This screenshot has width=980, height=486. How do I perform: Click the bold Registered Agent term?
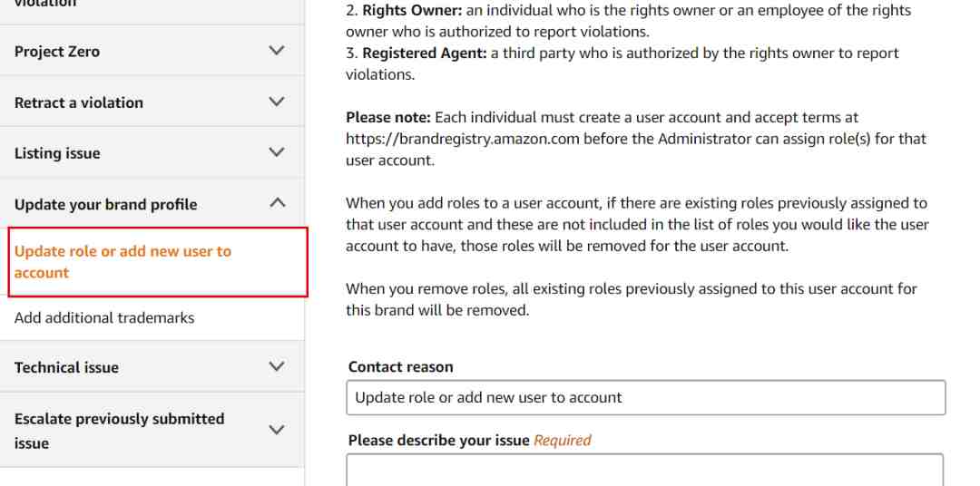pyautogui.click(x=425, y=53)
